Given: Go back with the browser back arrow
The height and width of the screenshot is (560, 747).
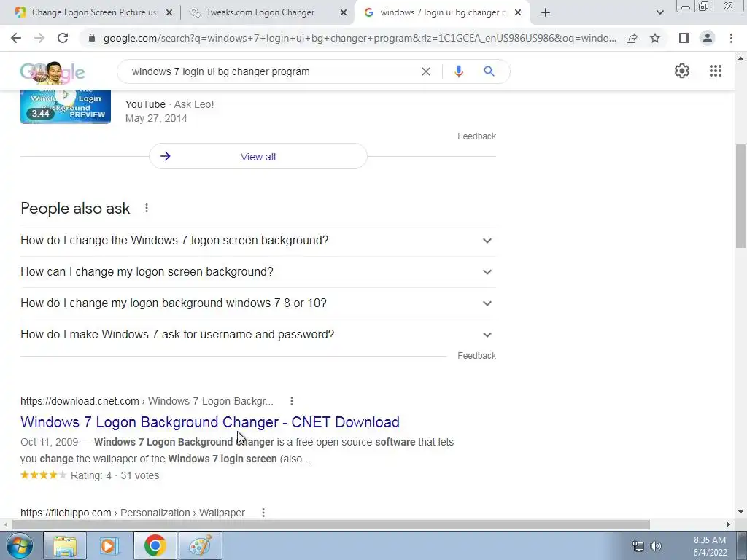Looking at the screenshot, I should point(16,38).
